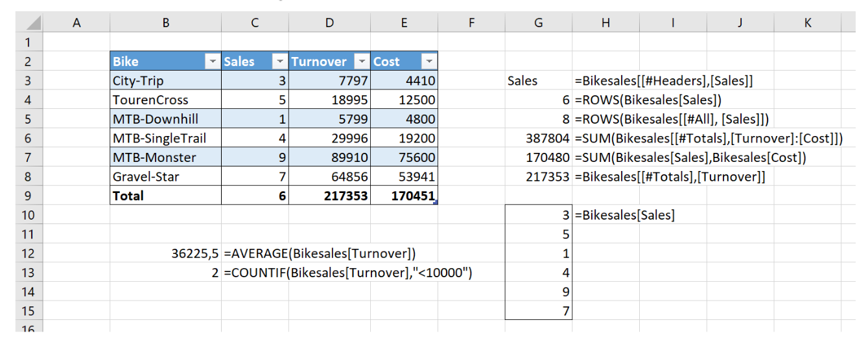Select Cost value 4410
This screenshot has width=868, height=342.
(404, 81)
